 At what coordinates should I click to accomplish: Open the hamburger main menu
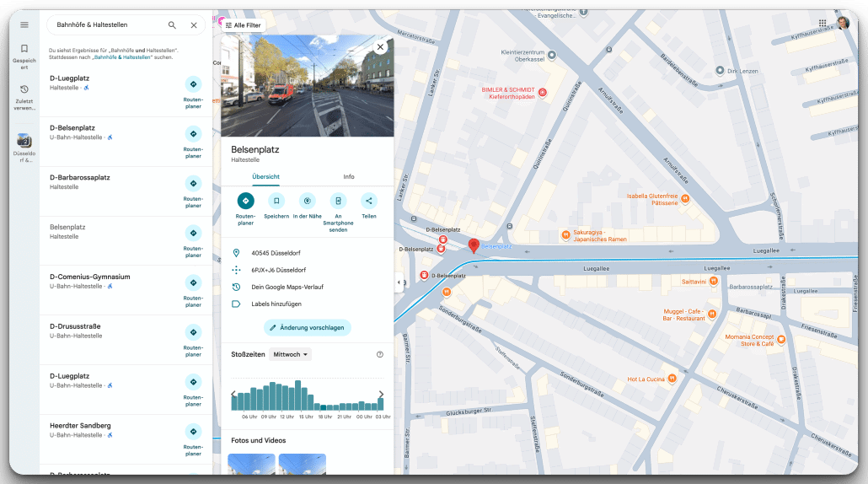24,25
